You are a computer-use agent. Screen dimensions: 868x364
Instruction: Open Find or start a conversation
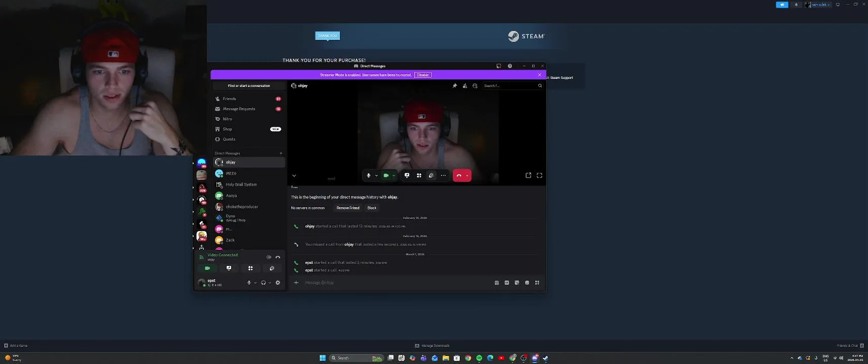point(249,85)
